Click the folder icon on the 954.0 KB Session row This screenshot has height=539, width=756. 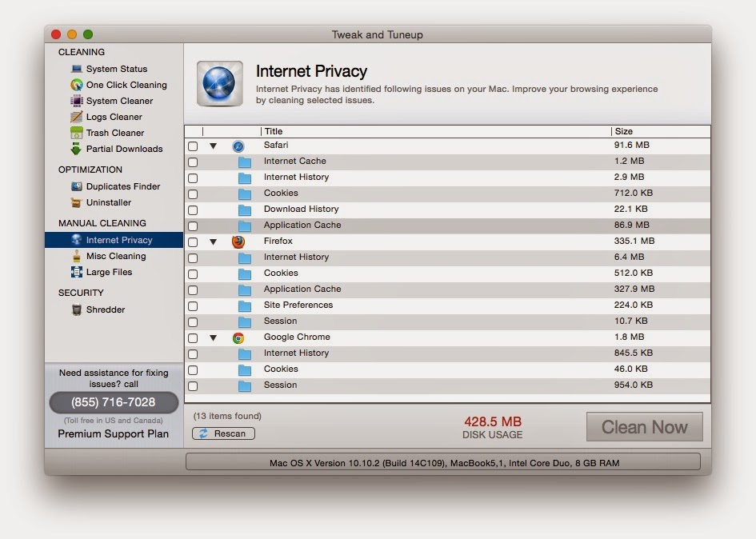tap(245, 385)
